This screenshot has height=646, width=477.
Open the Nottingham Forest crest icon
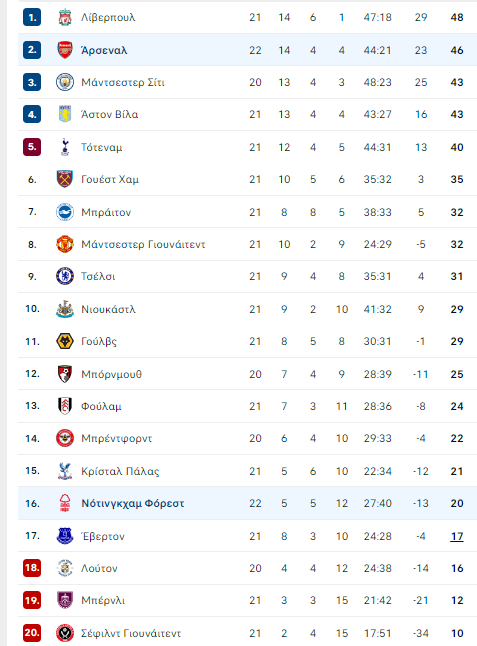(65, 503)
